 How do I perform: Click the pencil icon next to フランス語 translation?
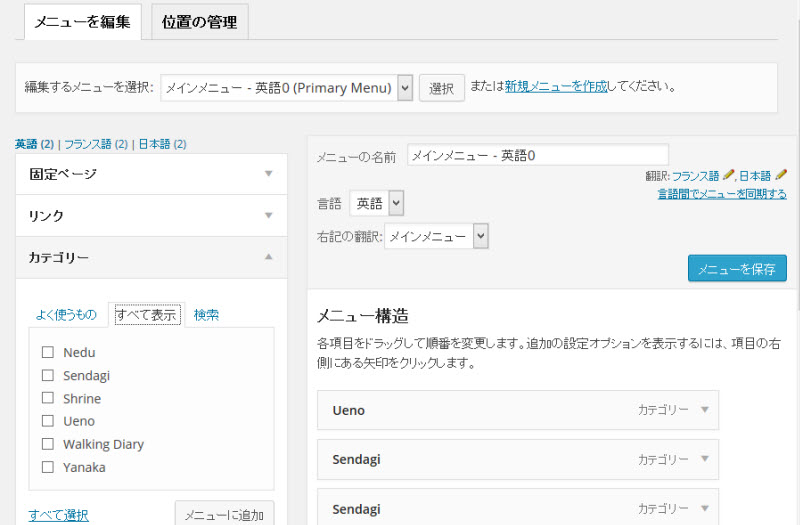[x=729, y=175]
